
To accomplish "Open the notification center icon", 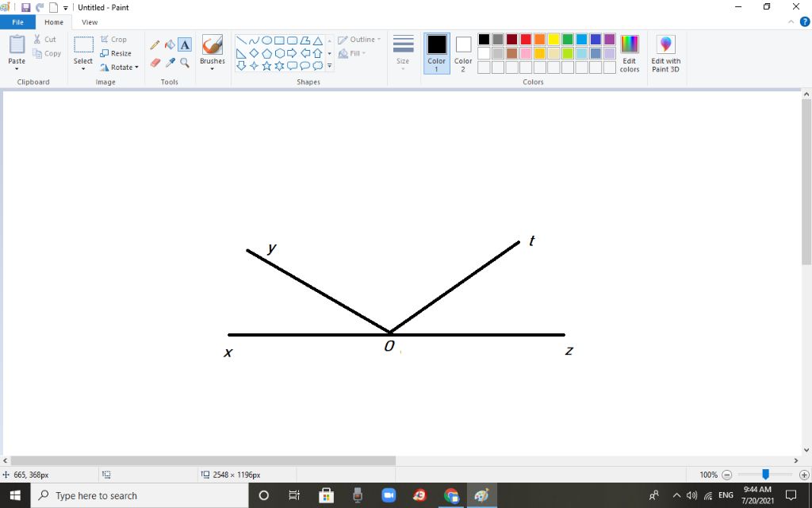I will pyautogui.click(x=791, y=495).
